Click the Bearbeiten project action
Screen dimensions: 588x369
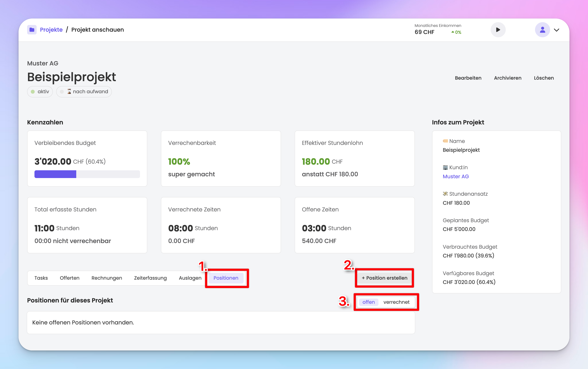(x=468, y=78)
